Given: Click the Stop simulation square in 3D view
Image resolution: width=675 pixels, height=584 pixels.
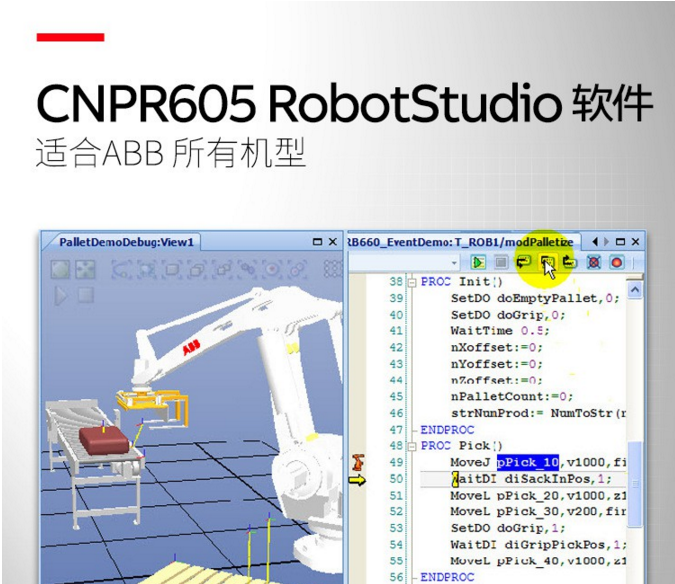Looking at the screenshot, I should [x=85, y=295].
